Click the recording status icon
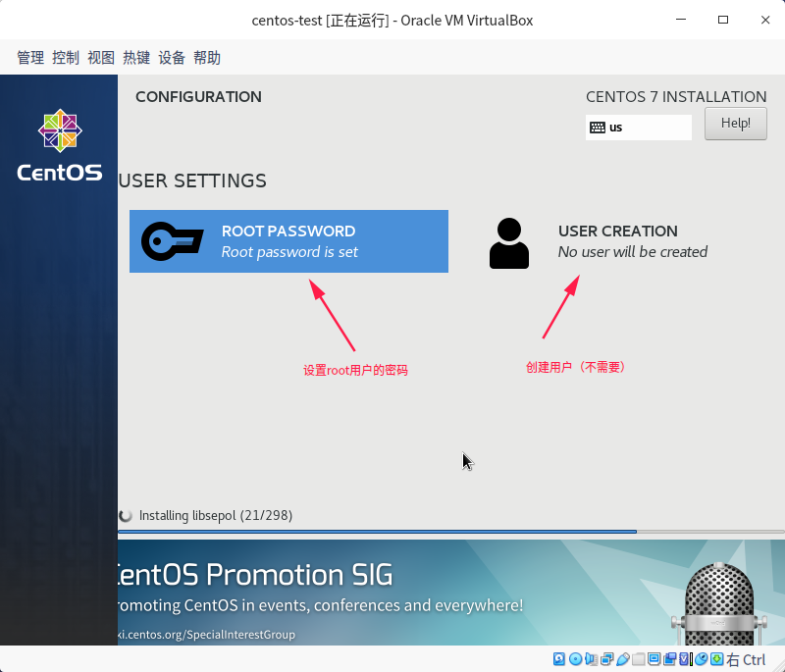The width and height of the screenshot is (785, 672). (x=670, y=659)
